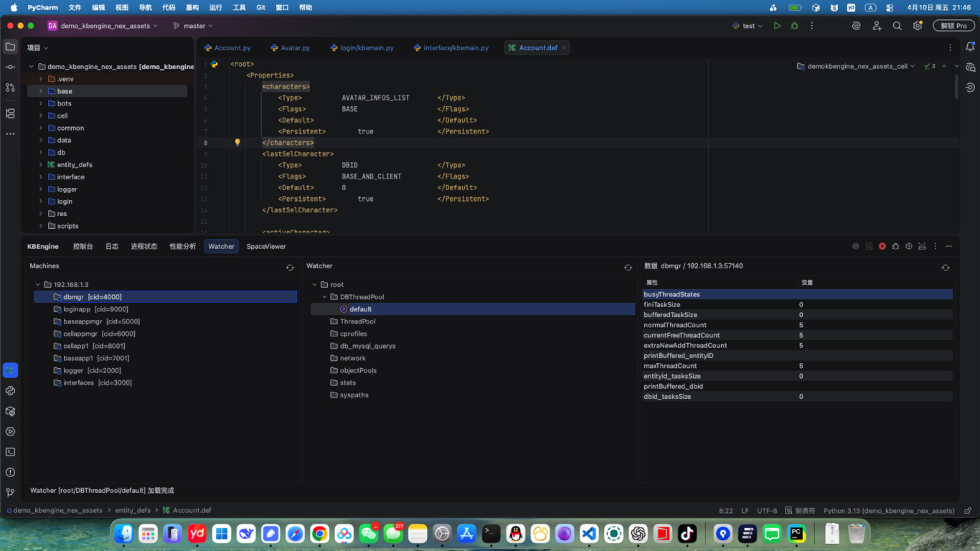Open the Terminal tool window in left sidebar
This screenshot has height=551, width=980.
tap(10, 452)
